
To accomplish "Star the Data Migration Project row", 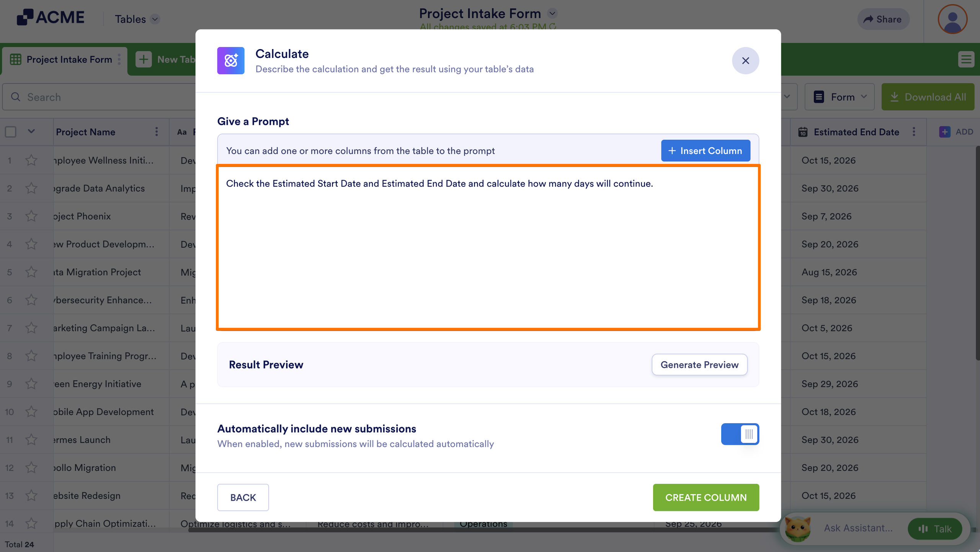I will click(31, 272).
